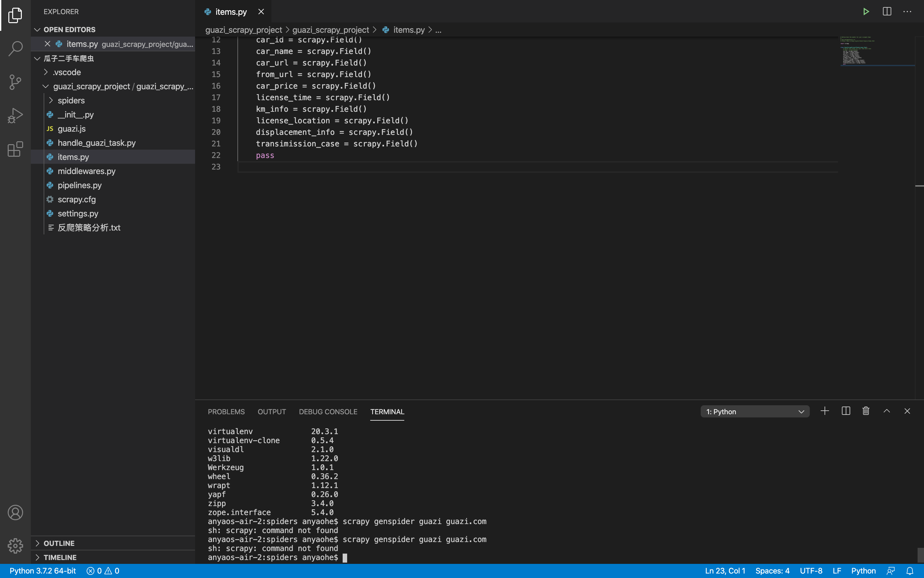Open the Extensions view icon
Viewport: 924px width, 578px height.
[15, 149]
